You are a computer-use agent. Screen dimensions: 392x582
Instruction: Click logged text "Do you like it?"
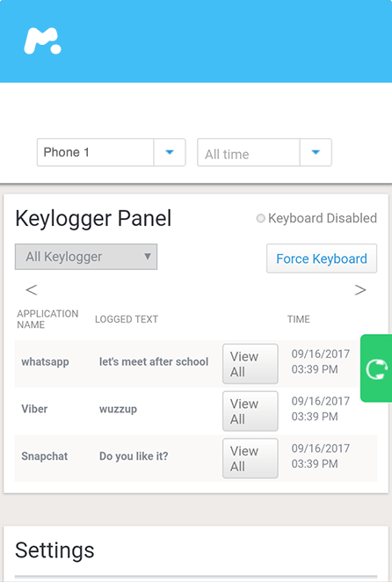134,456
